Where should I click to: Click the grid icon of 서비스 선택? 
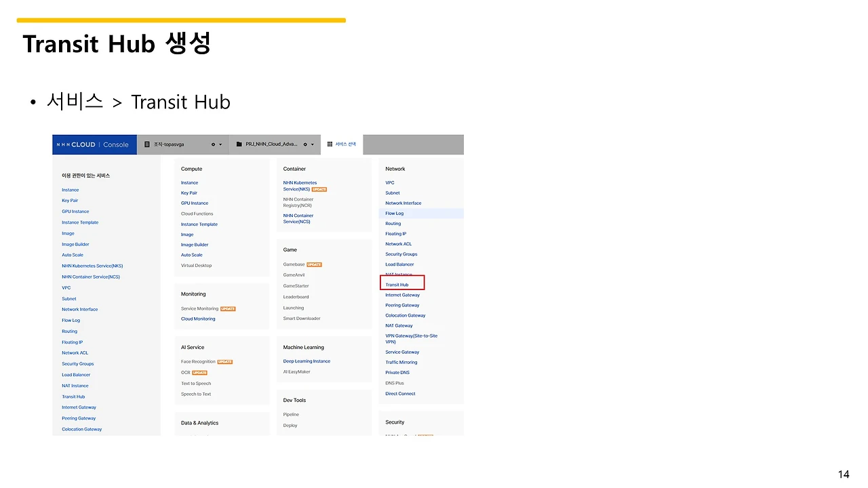[x=330, y=144]
